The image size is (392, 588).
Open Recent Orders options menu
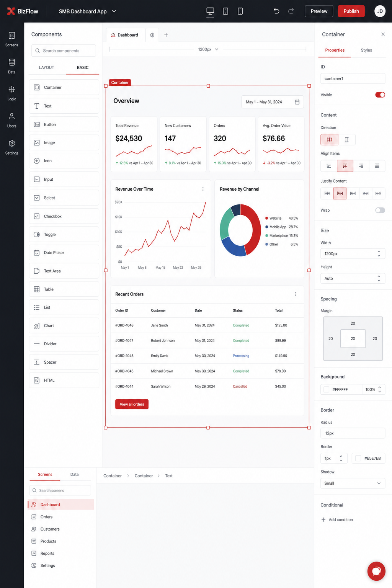coord(295,294)
